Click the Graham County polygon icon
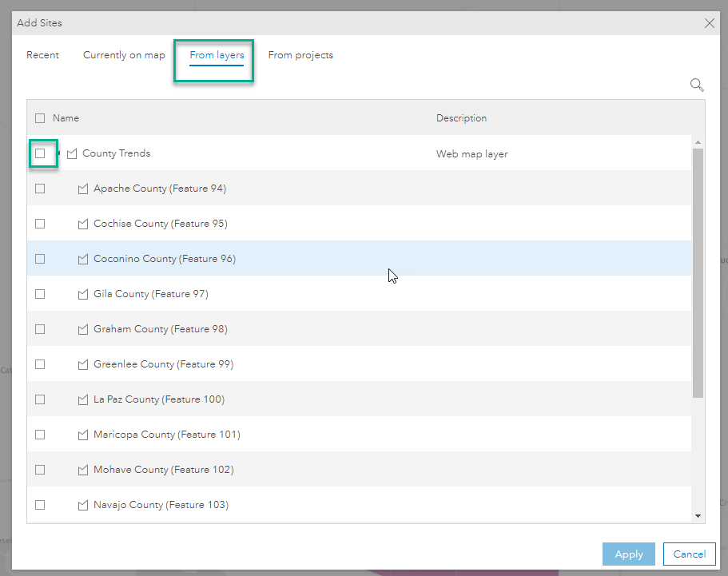The width and height of the screenshot is (728, 576). pyautogui.click(x=83, y=329)
